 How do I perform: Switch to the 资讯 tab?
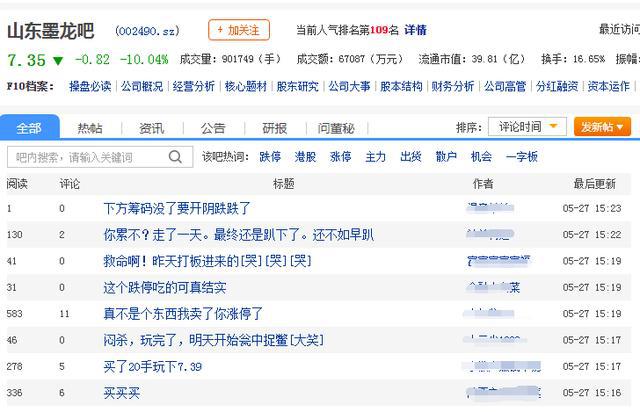[x=151, y=128]
